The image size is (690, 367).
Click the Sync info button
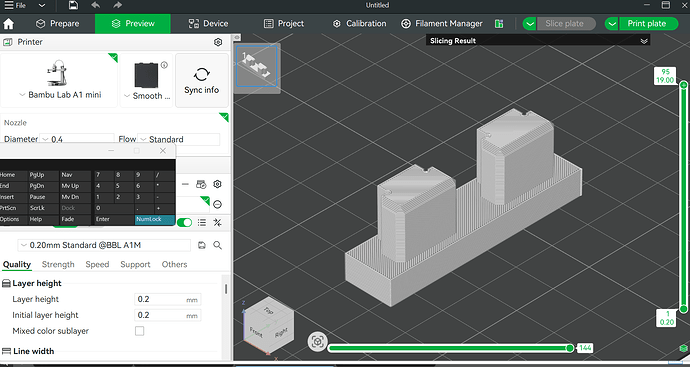pos(202,80)
